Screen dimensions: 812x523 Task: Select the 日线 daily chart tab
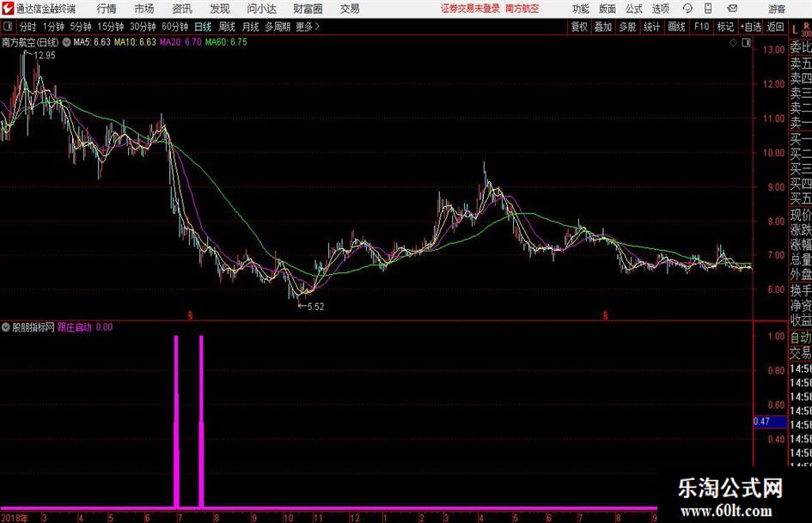click(x=203, y=27)
